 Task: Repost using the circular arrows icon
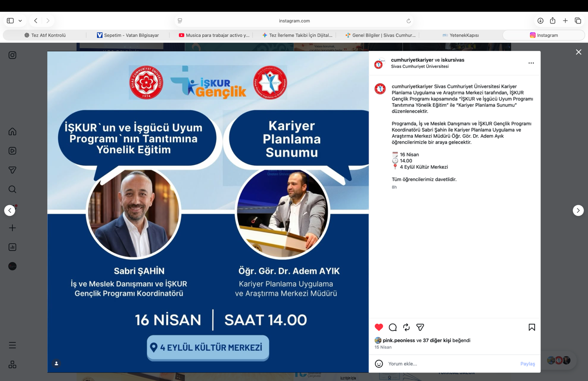pos(406,327)
